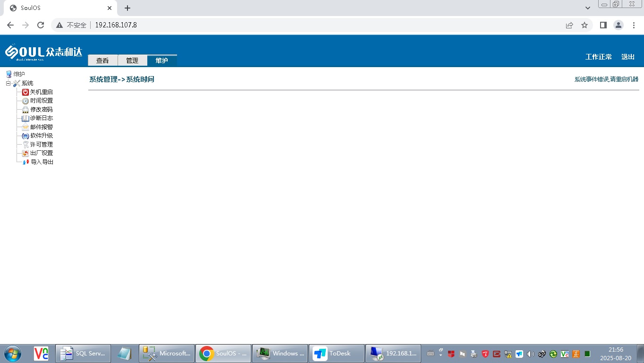
Task: Click the 系统管理->系统时间 heading
Action: coord(122,79)
